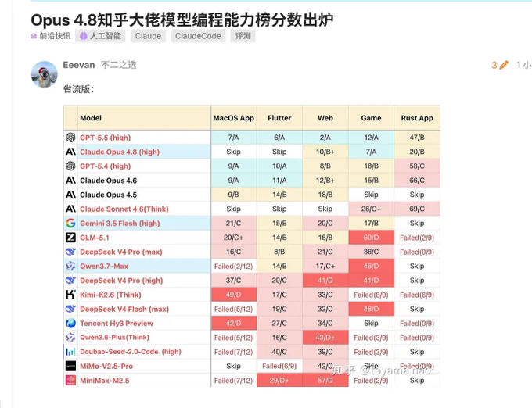Click the 前沿快讯 purple category icon

click(x=34, y=36)
